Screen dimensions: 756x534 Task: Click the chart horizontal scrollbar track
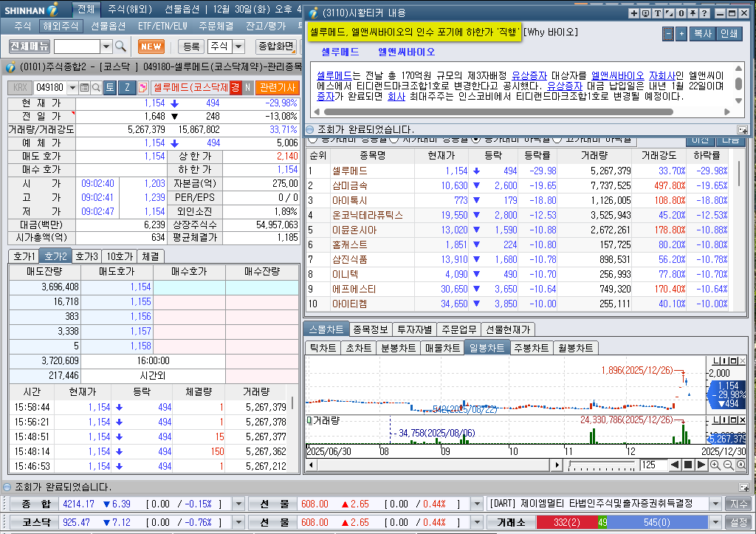[x=433, y=465]
